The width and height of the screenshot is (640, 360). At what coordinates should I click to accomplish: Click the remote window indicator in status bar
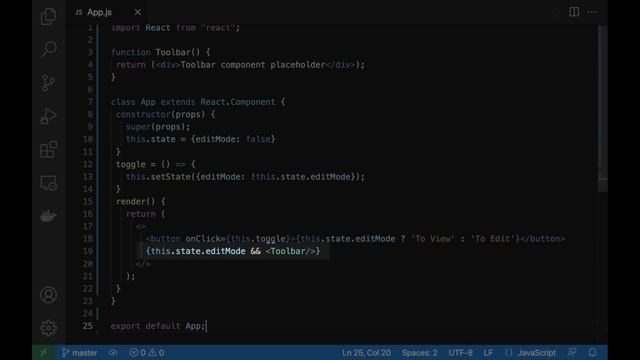pyautogui.click(x=44, y=353)
